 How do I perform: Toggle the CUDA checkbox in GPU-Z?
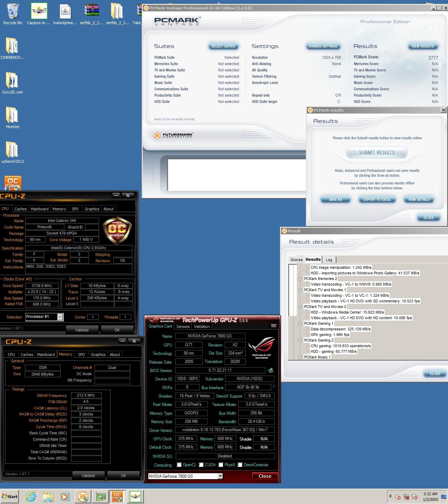[x=201, y=465]
